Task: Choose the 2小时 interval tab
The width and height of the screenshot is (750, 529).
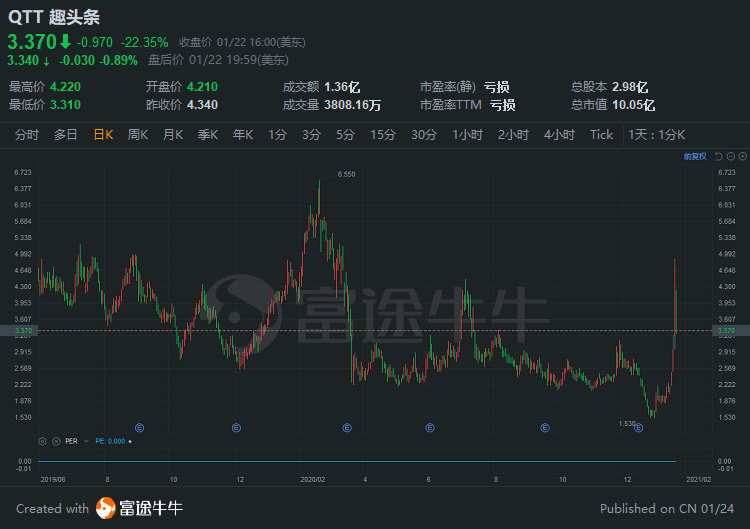Action: click(513, 135)
